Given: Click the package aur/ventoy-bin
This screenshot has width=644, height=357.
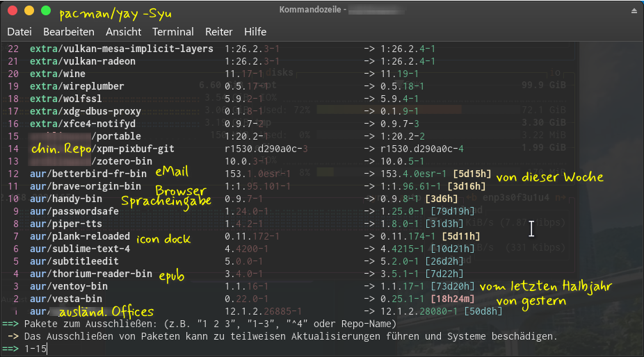Looking at the screenshot, I should 69,286.
